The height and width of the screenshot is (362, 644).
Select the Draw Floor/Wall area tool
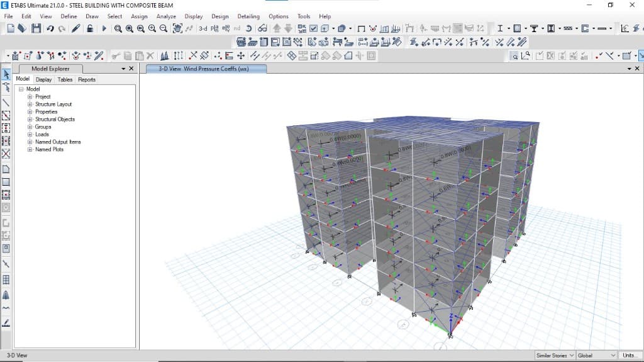[x=6, y=169]
